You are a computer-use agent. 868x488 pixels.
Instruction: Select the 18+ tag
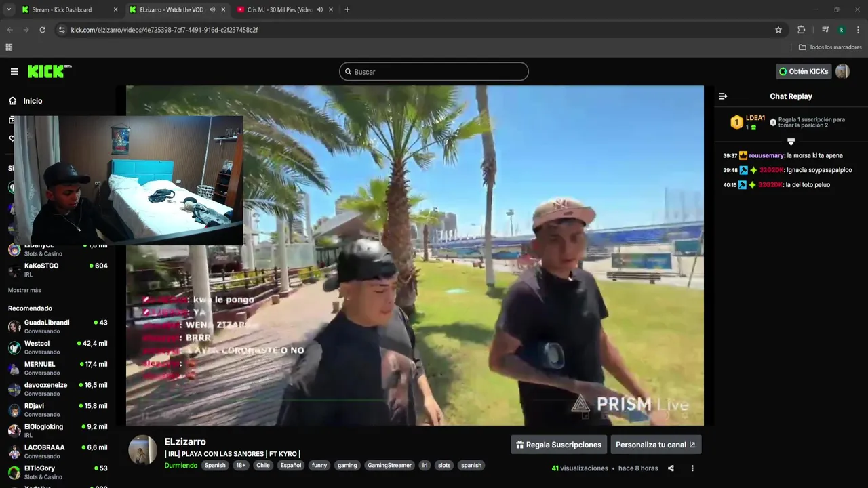[241, 466]
